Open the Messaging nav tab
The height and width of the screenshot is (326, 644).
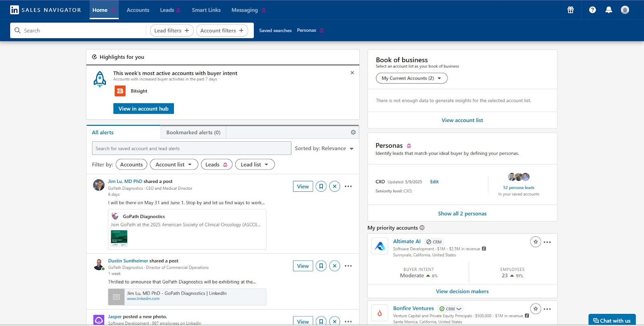(x=248, y=10)
